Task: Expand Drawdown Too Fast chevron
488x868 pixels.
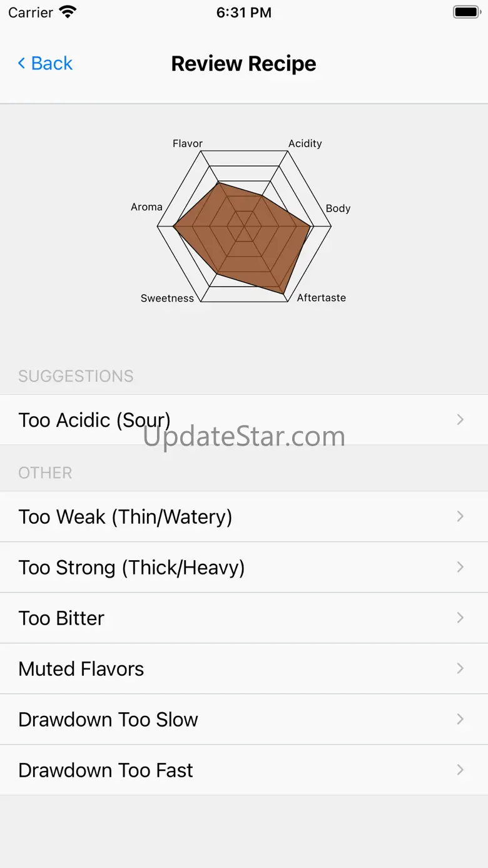Action: point(460,770)
